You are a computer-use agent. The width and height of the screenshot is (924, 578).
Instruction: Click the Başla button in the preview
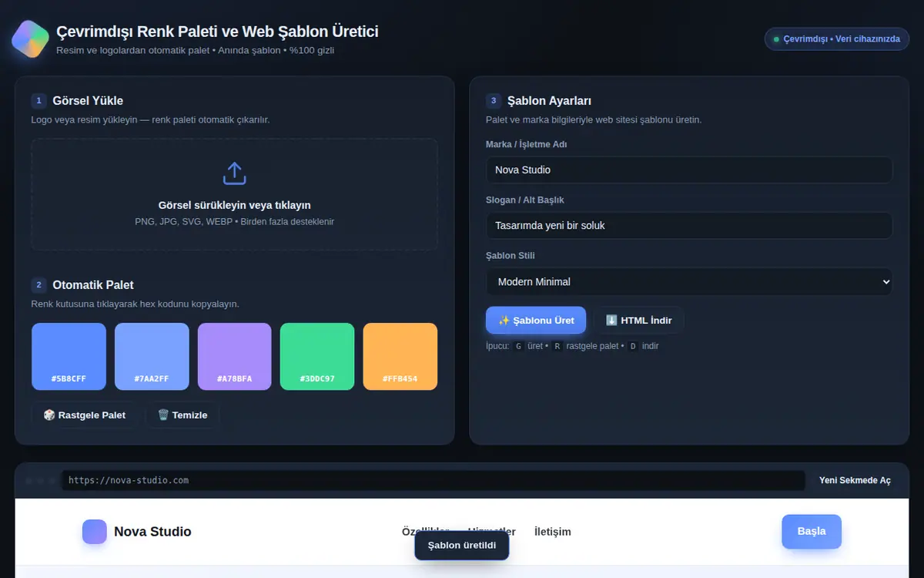(x=812, y=531)
